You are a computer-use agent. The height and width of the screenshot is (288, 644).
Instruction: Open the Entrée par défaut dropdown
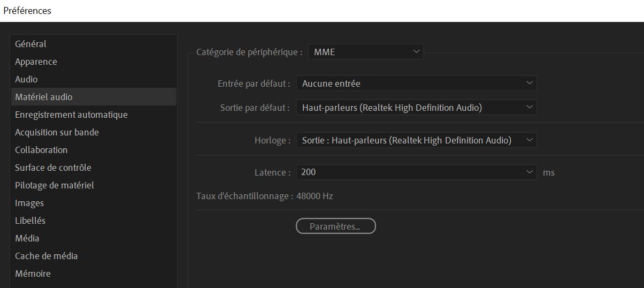pyautogui.click(x=416, y=84)
